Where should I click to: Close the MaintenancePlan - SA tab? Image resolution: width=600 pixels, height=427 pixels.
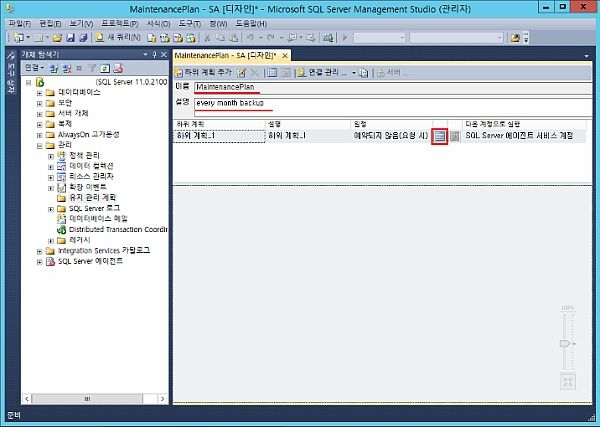[285, 56]
